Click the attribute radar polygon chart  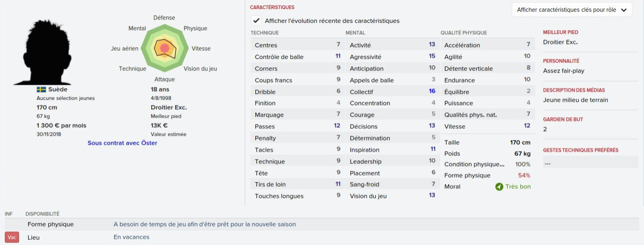click(x=164, y=48)
